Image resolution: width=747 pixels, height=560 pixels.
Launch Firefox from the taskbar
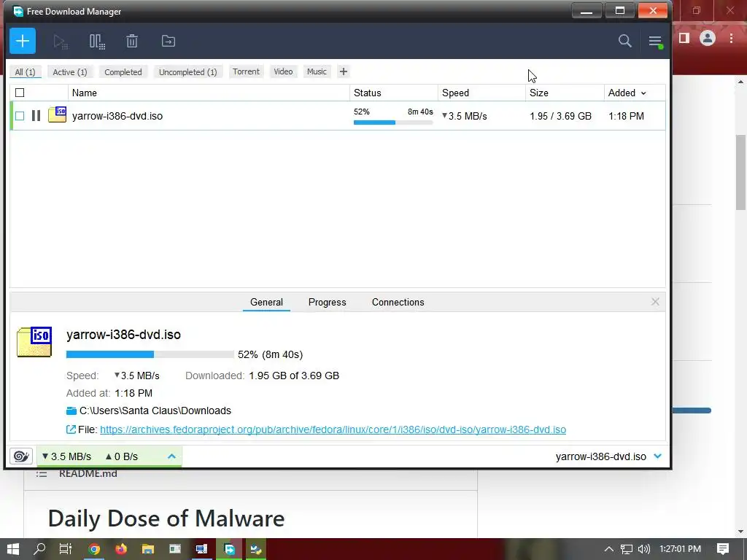click(121, 549)
